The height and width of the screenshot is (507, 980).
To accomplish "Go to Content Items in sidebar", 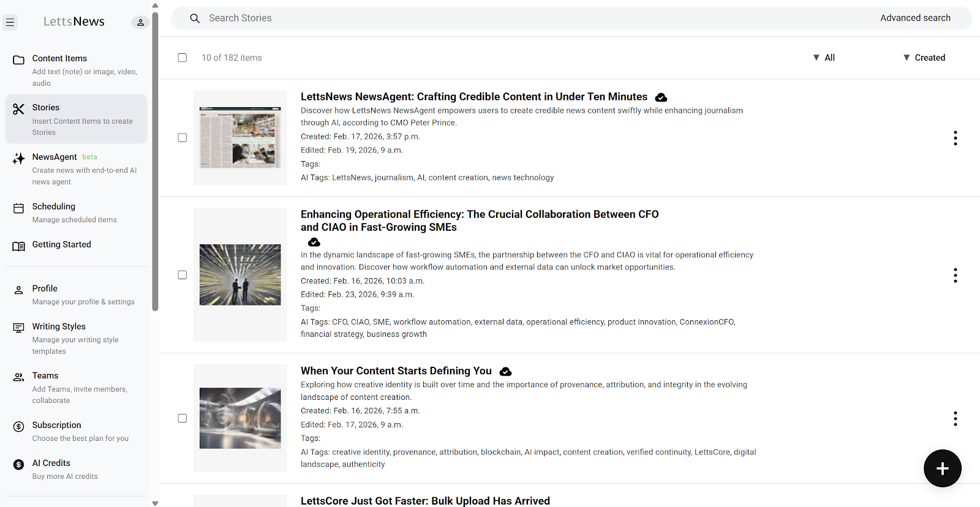I will click(59, 59).
